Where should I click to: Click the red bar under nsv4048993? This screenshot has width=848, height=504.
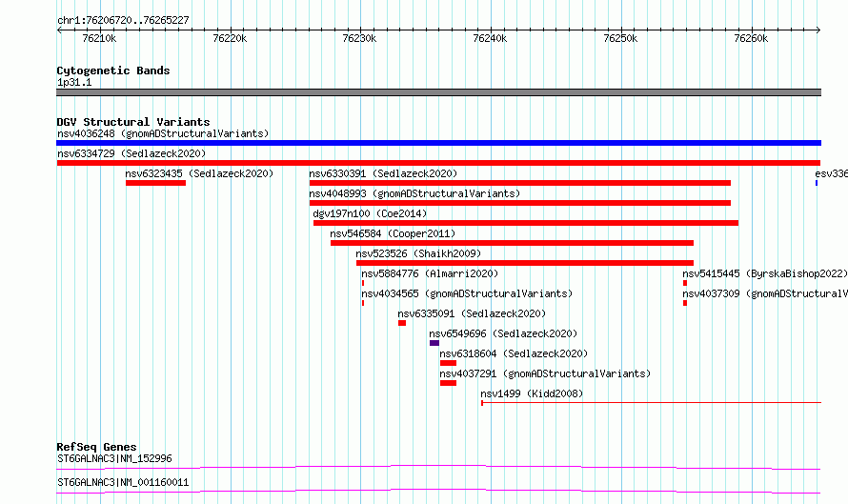point(520,203)
